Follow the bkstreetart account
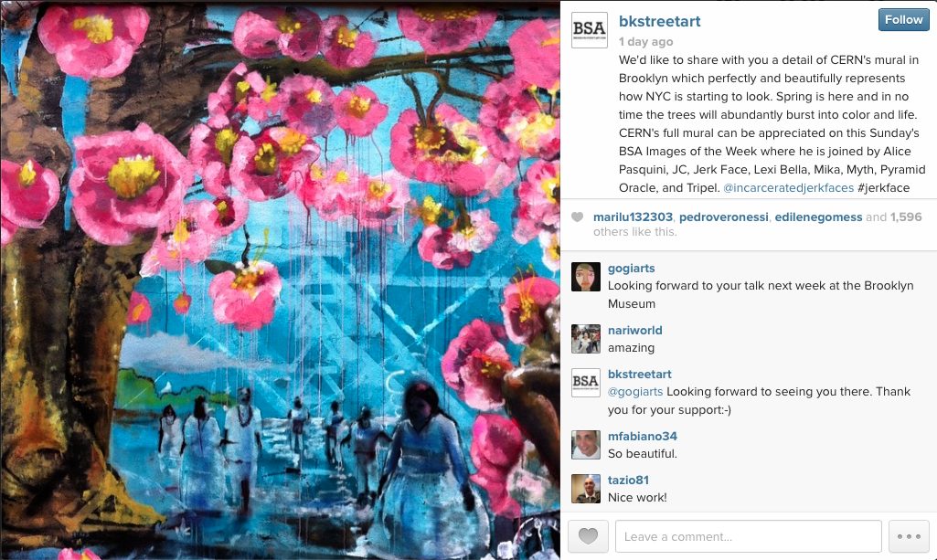The width and height of the screenshot is (937, 560). coord(903,20)
